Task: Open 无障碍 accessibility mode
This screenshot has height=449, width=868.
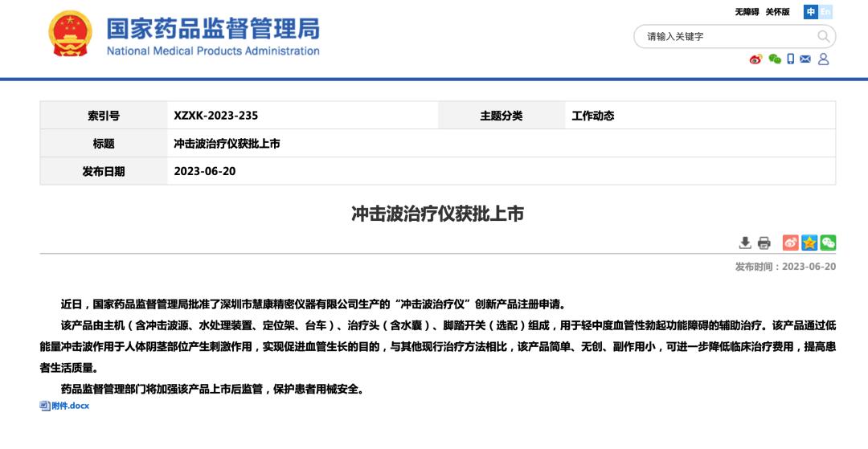Action: 747,12
